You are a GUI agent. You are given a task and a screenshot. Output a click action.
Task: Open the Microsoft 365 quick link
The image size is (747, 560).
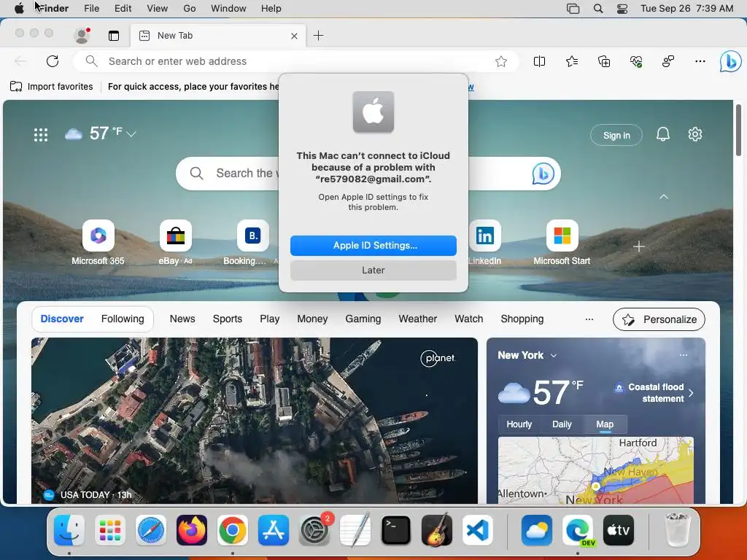(x=98, y=242)
